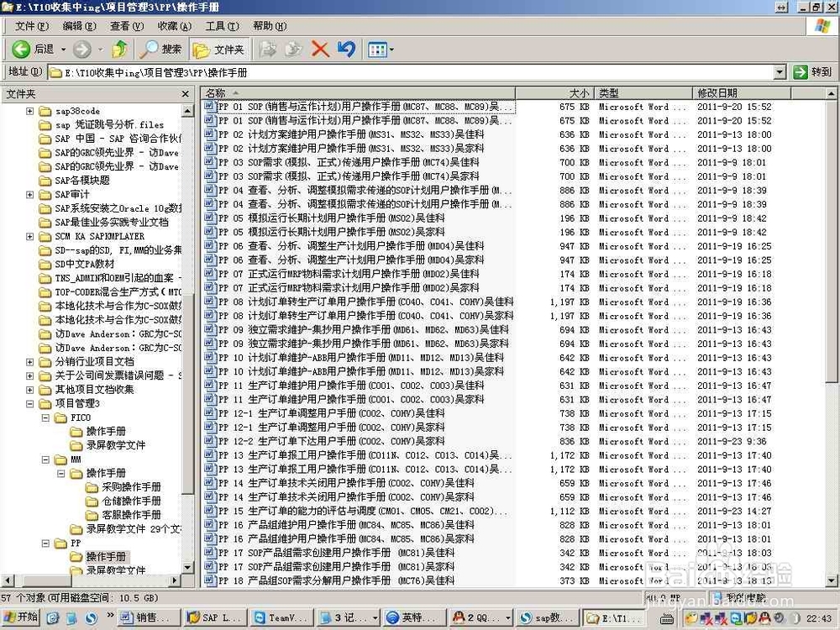The width and height of the screenshot is (840, 630).
Task: Click the Word icon of PP 12-2 生产订单下达 file
Action: click(x=210, y=441)
